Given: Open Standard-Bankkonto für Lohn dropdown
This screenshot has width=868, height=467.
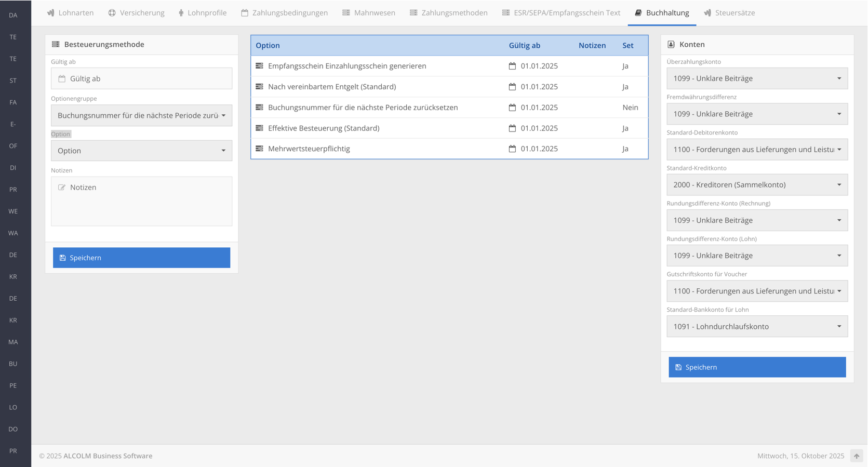Looking at the screenshot, I should (x=757, y=326).
